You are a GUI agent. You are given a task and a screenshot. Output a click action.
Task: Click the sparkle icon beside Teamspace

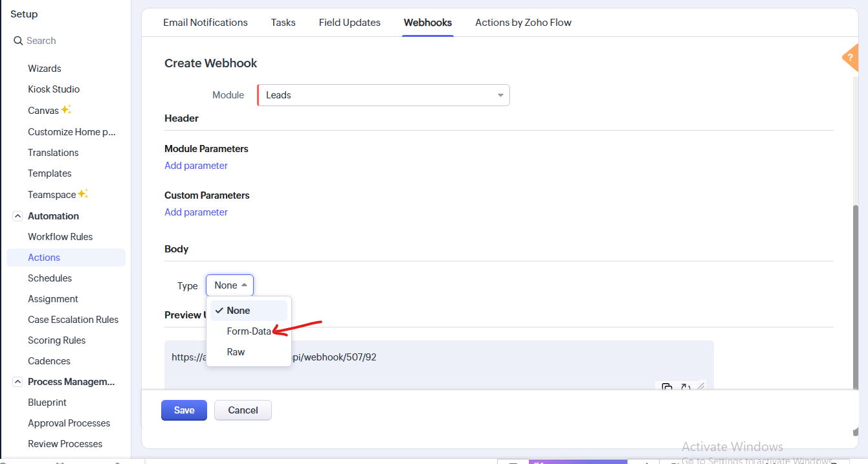click(x=83, y=194)
